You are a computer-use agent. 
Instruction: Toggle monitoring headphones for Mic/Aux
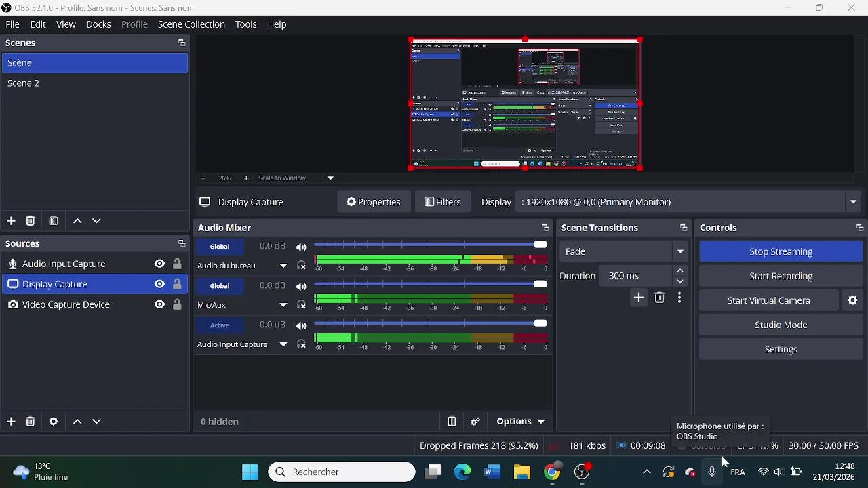(x=301, y=305)
